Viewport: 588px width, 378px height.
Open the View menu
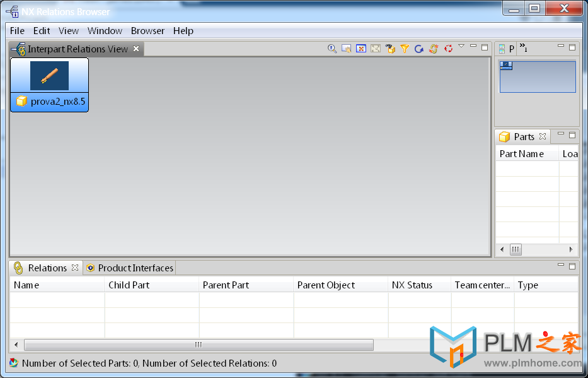coord(69,31)
